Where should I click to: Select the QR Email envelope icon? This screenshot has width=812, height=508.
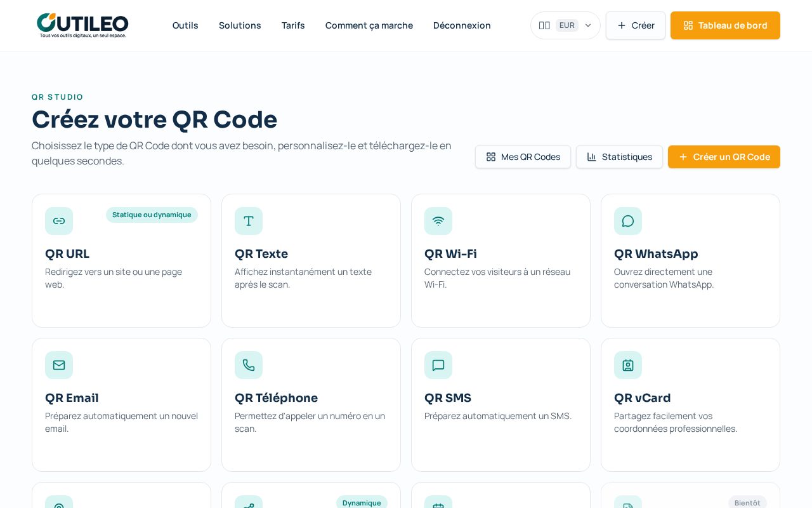pyautogui.click(x=59, y=365)
